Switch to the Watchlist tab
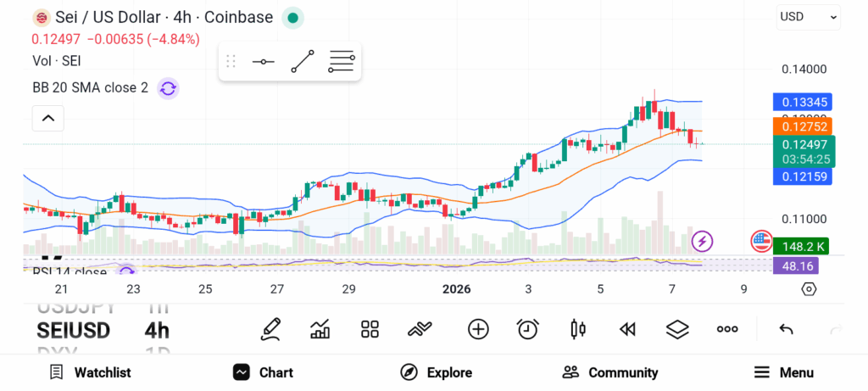 click(90, 372)
